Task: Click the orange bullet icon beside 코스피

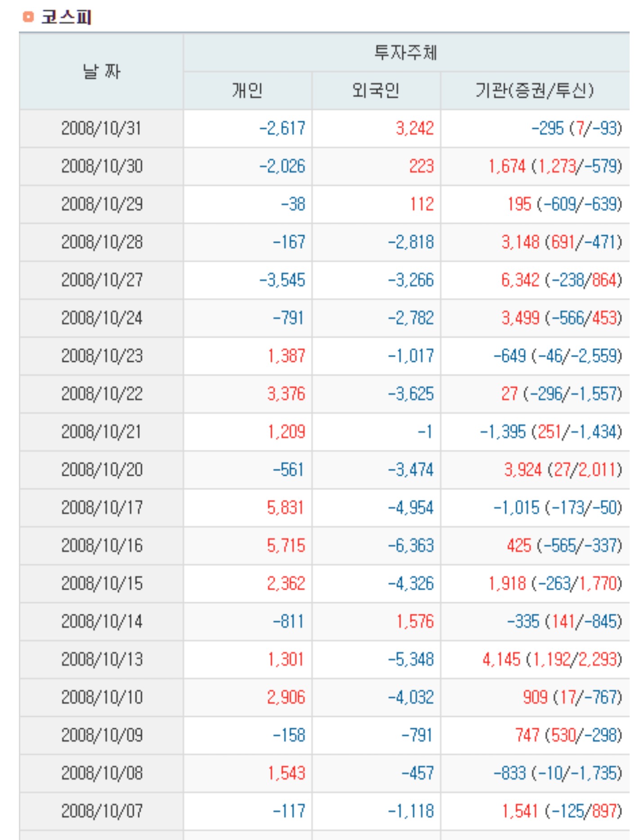Action: (28, 17)
